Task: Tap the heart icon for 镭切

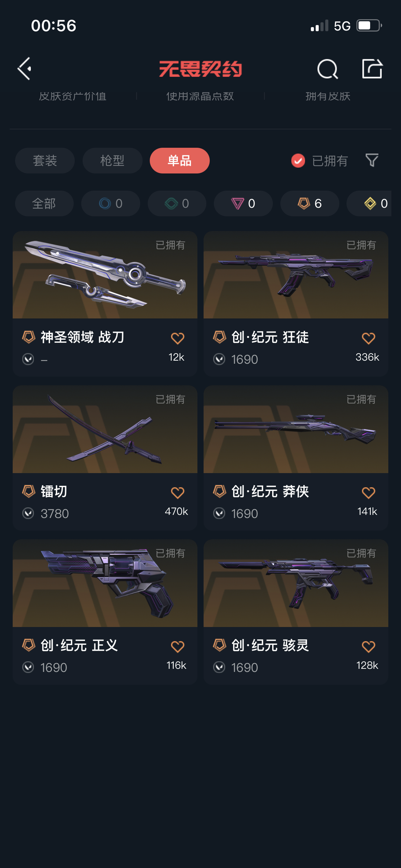Action: coord(177,492)
